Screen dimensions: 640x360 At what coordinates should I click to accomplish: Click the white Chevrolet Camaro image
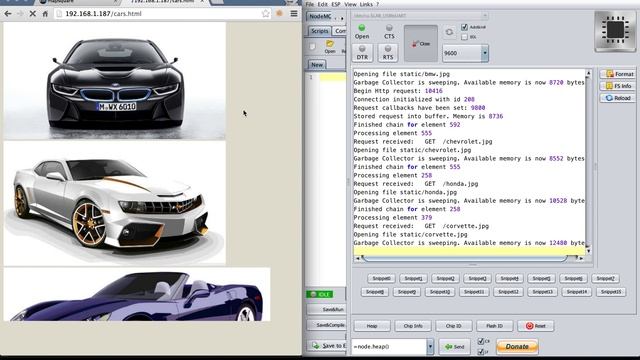pyautogui.click(x=115, y=203)
